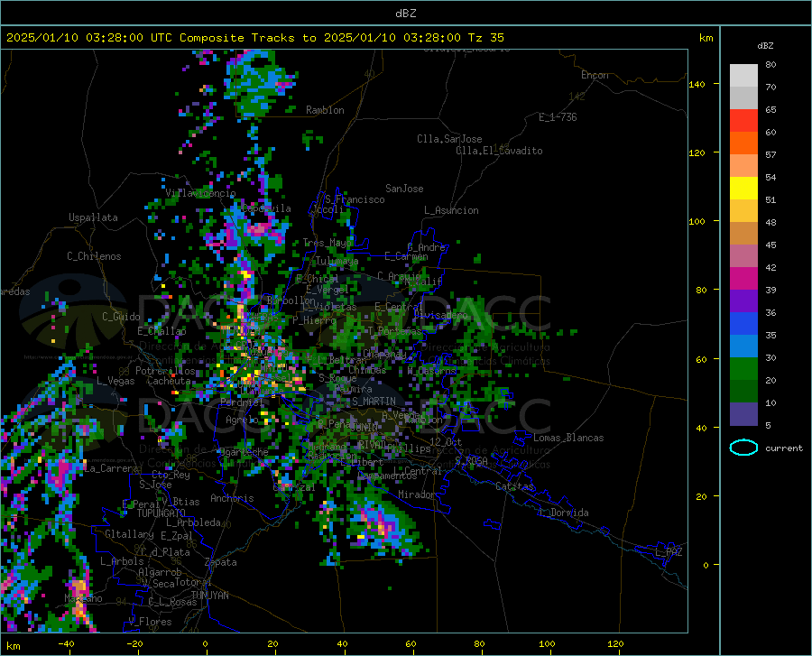Click the yellow 54 dBZ legend swatch
Screen dimensions: 812x656
(x=743, y=188)
